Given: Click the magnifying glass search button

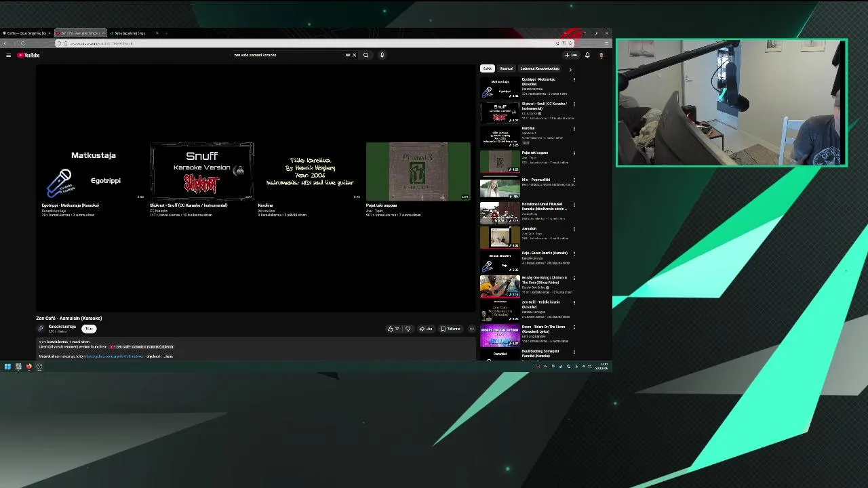Looking at the screenshot, I should point(366,55).
